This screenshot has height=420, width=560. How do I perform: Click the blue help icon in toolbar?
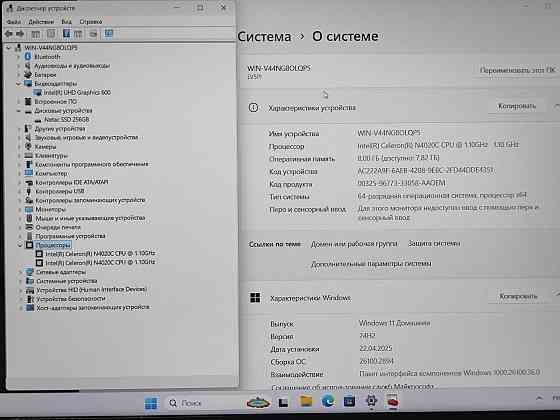[x=66, y=34]
